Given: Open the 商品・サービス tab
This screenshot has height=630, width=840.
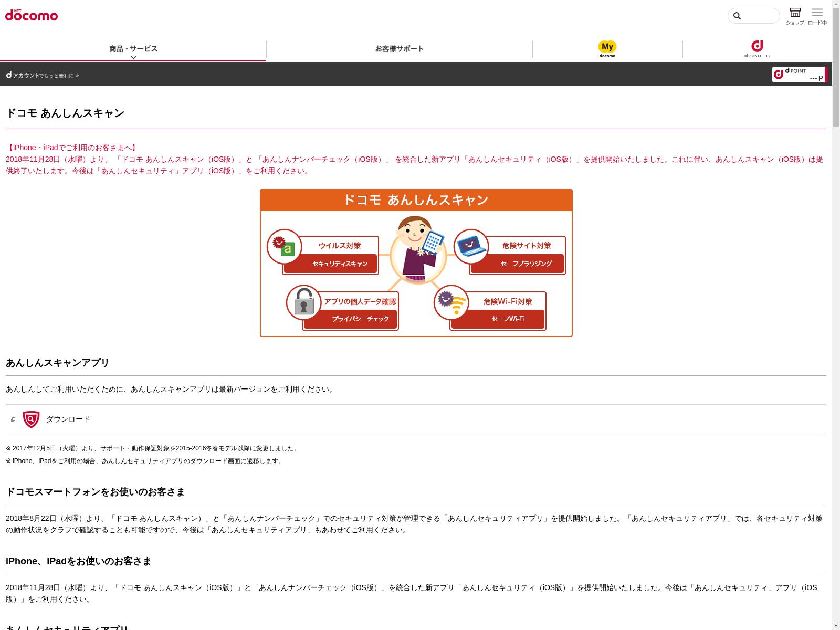Looking at the screenshot, I should coord(133,49).
